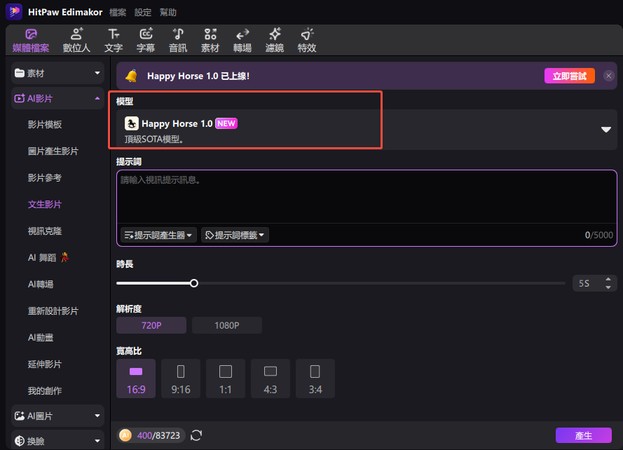Click the NEW badge beside Happy Horse
Image resolution: width=623 pixels, height=450 pixels.
pyautogui.click(x=226, y=124)
